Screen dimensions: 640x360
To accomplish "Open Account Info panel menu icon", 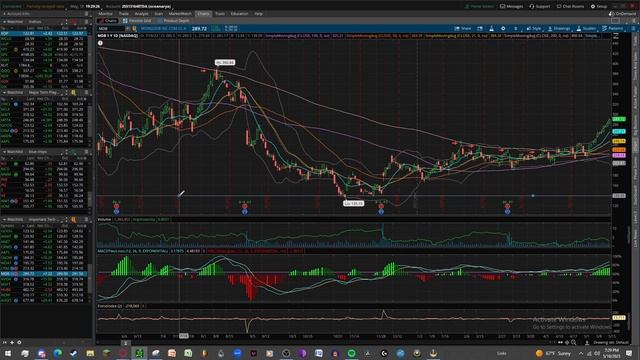I will (x=86, y=13).
